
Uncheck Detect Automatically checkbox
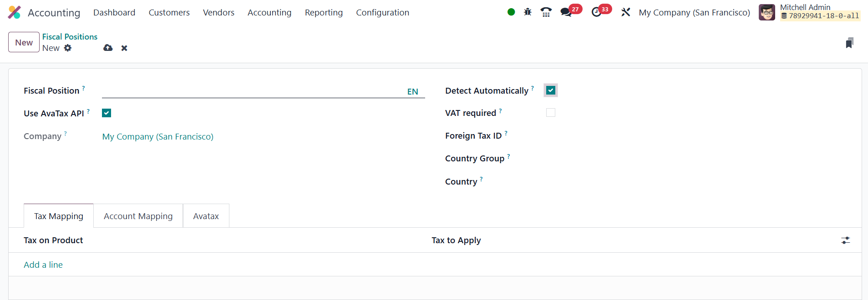tap(551, 90)
